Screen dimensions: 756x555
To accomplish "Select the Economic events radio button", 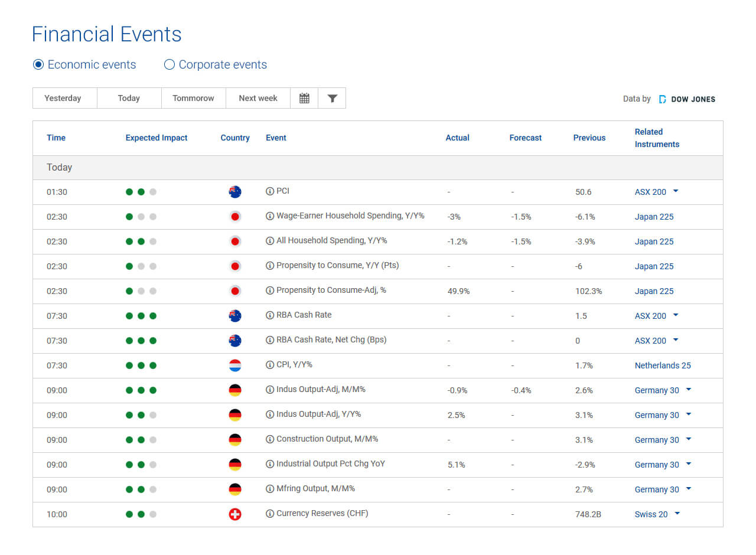I will tap(38, 65).
